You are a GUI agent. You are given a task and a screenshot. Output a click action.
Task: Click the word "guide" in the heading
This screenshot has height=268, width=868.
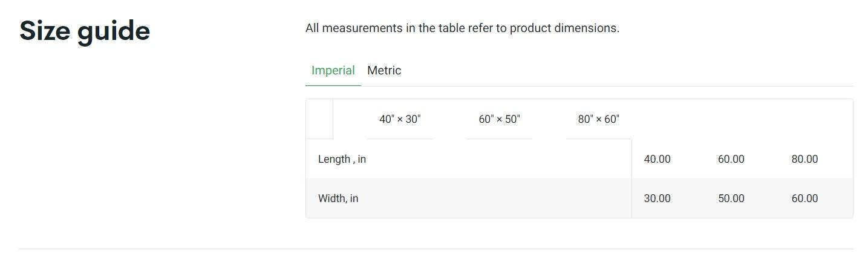[113, 31]
